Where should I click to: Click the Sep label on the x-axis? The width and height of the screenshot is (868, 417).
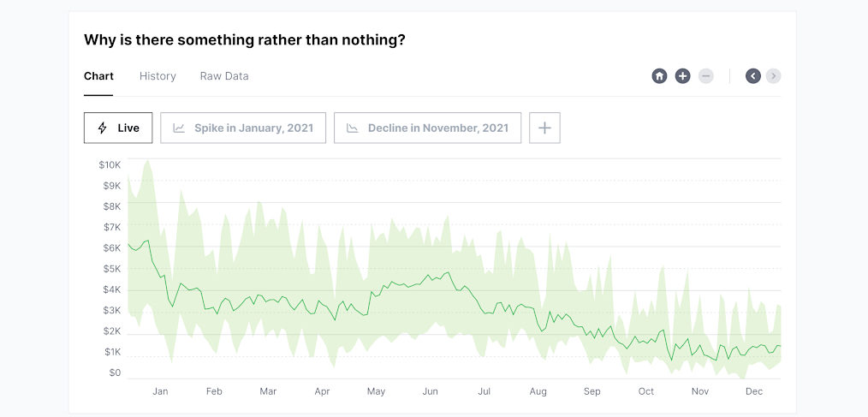592,391
